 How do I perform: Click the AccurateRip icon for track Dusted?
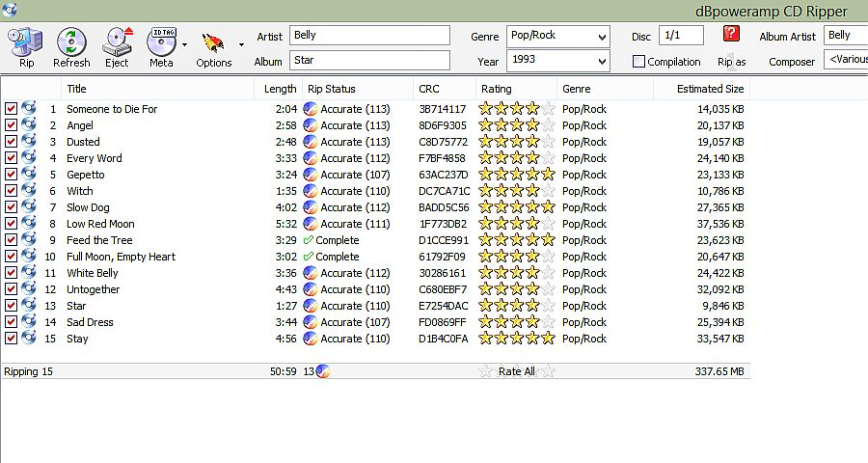tap(311, 142)
